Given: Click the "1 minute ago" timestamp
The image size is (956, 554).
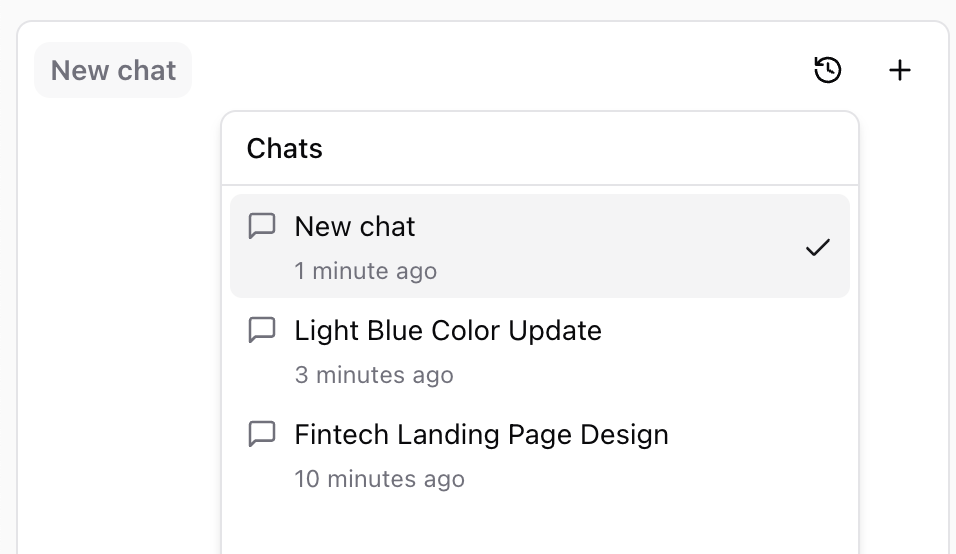Looking at the screenshot, I should [x=366, y=271].
